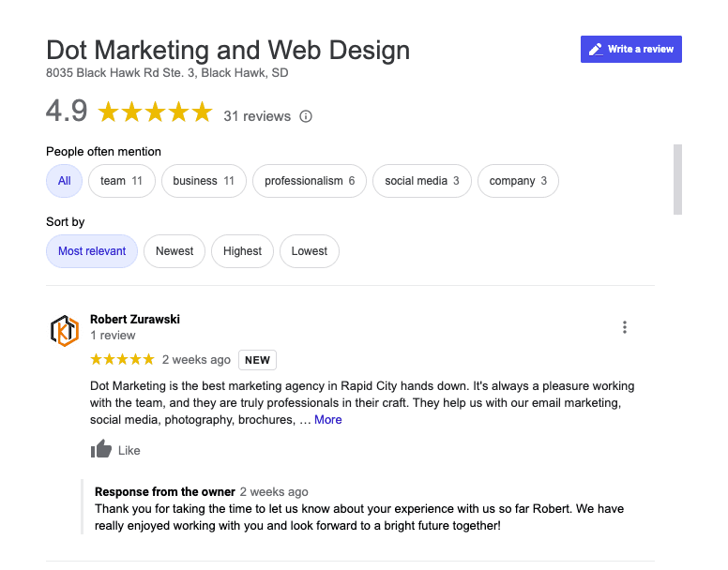The image size is (728, 570).
Task: Filter reviews mentioning social media
Action: coord(422,181)
